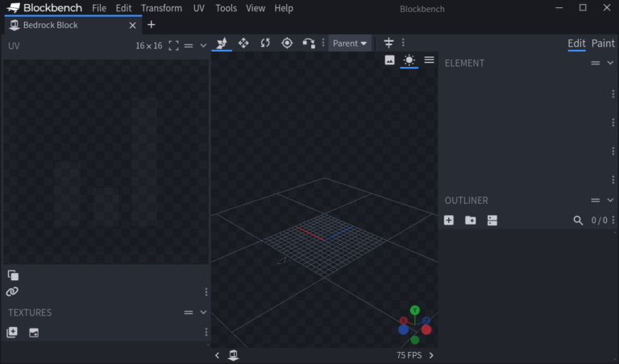Click the status bar left arrow
This screenshot has height=364, width=619.
click(217, 355)
